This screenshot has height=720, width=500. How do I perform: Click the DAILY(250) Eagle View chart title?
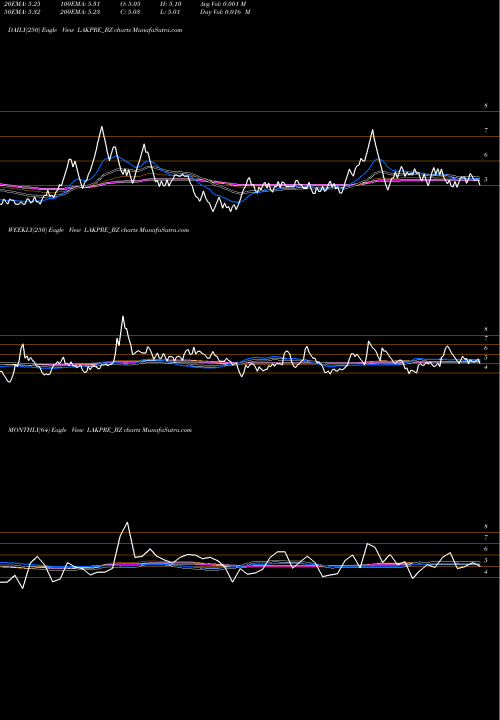[x=95, y=30]
